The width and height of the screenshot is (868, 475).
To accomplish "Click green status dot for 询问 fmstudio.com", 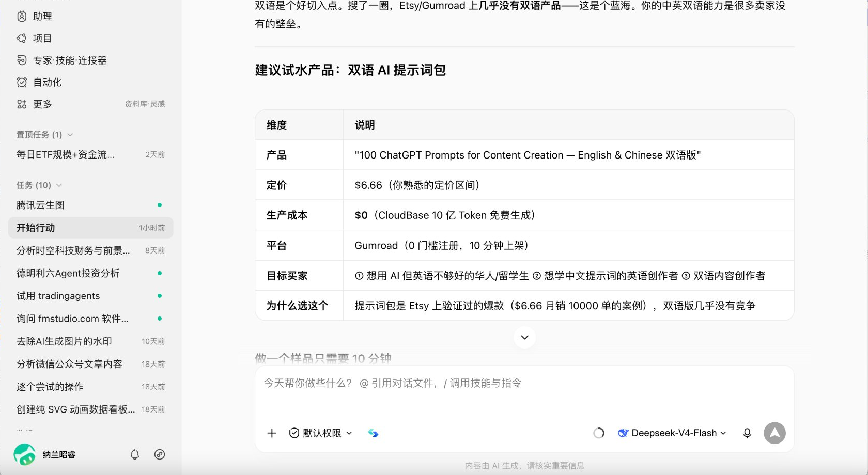I will (x=160, y=319).
